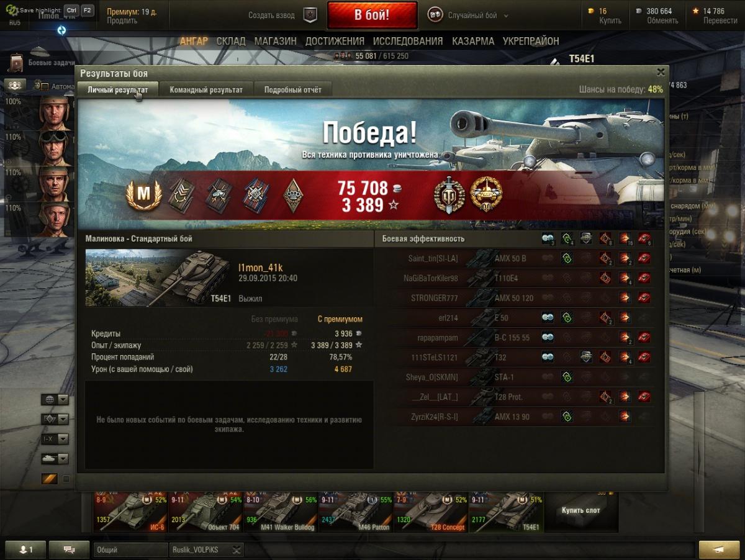Click the platoon creation shield icon

click(x=310, y=16)
